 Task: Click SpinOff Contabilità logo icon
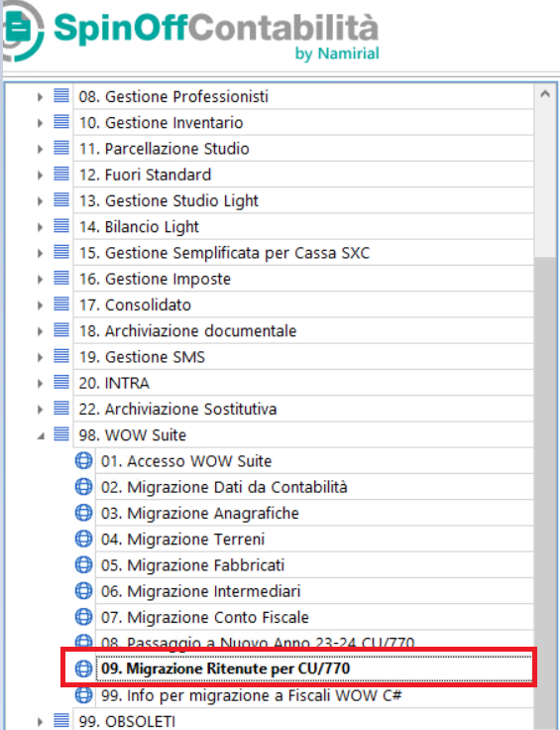tap(23, 31)
